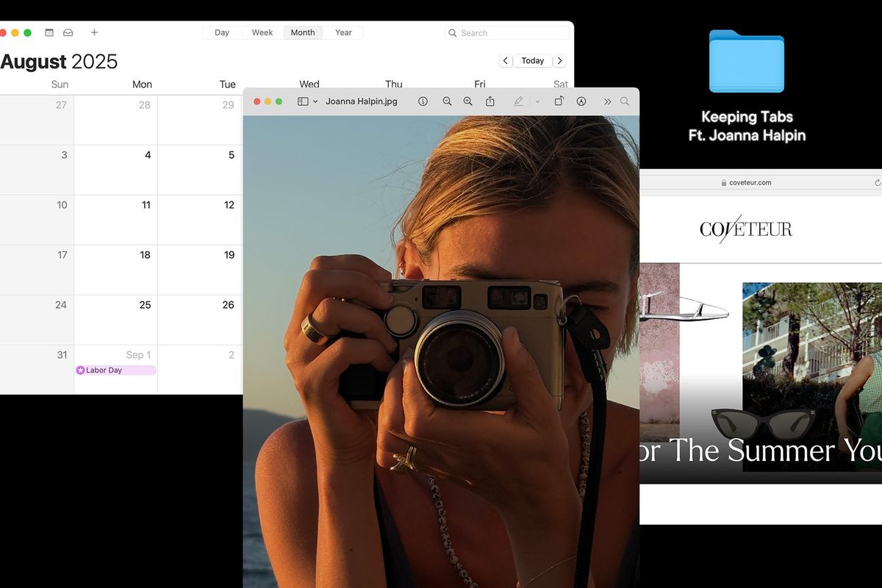The image size is (882, 588).
Task: Click the Preview search magnifier icon
Action: pyautogui.click(x=625, y=101)
